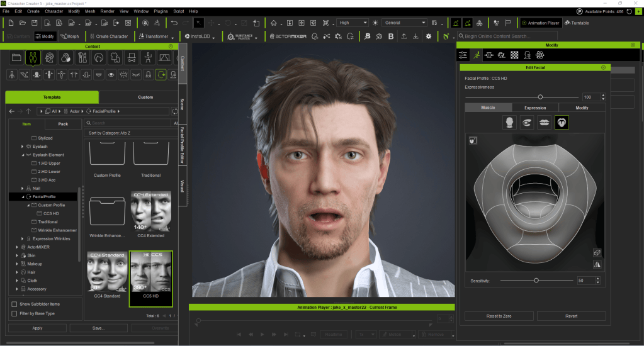644x346 pixels.
Task: Click the download arrow icon
Action: tap(415, 36)
